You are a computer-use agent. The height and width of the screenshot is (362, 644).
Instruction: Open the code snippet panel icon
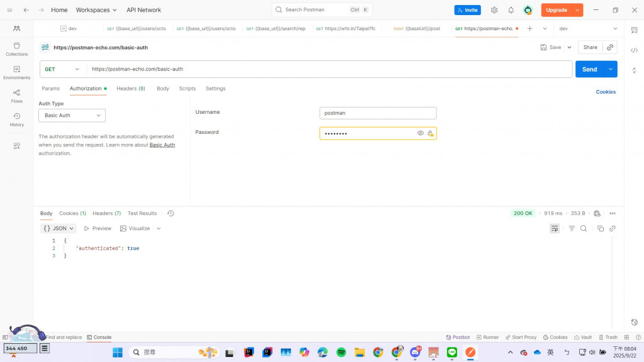pyautogui.click(x=634, y=50)
